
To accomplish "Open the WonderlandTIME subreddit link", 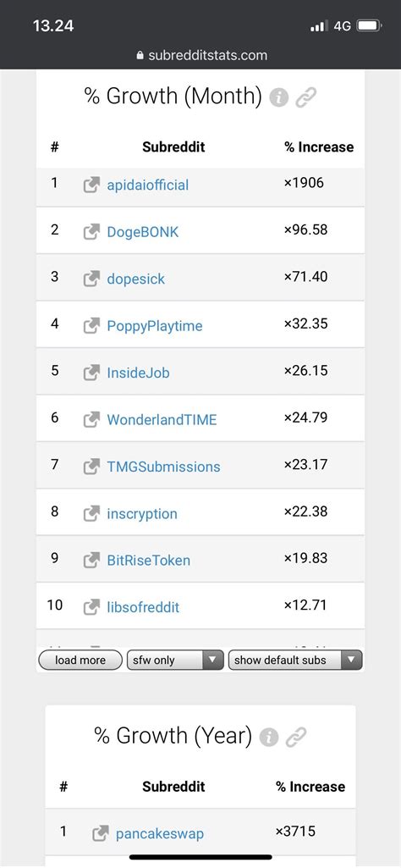I will (x=162, y=420).
